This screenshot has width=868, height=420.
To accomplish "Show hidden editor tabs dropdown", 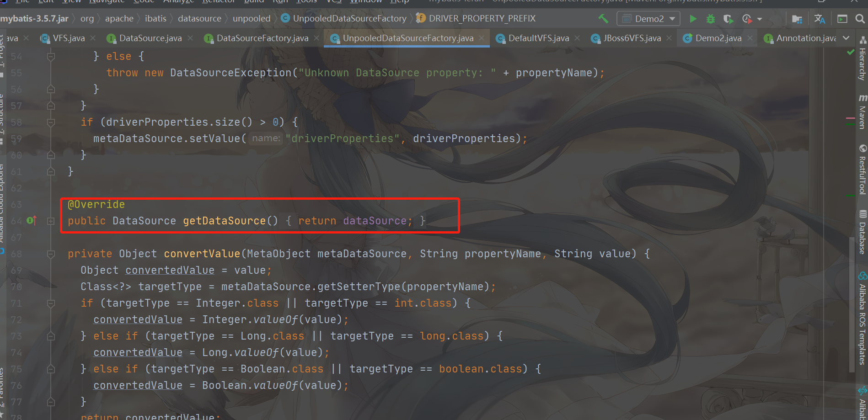I will coord(846,38).
